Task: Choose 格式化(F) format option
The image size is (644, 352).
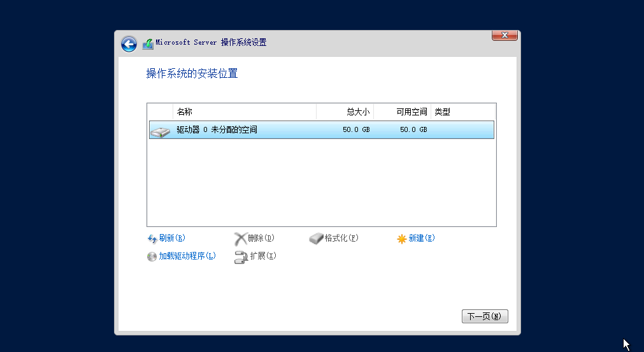Action: [x=341, y=238]
